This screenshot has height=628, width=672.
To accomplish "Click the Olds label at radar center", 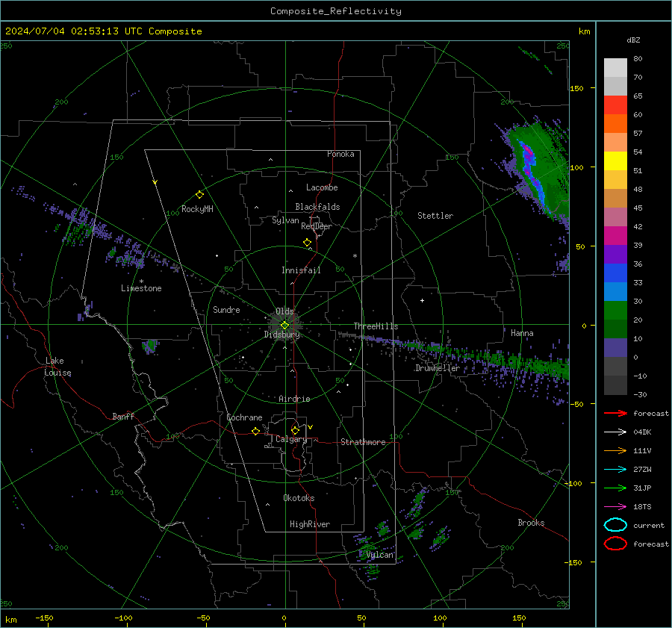I will click(284, 311).
